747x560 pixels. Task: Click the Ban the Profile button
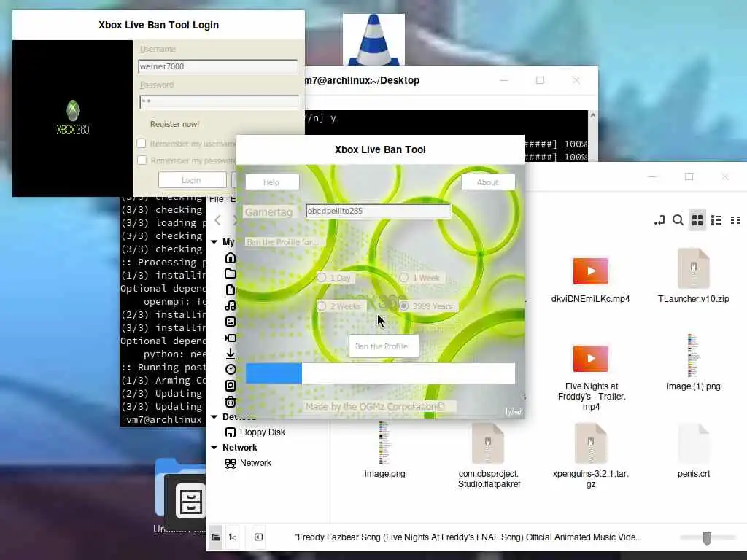coord(384,346)
